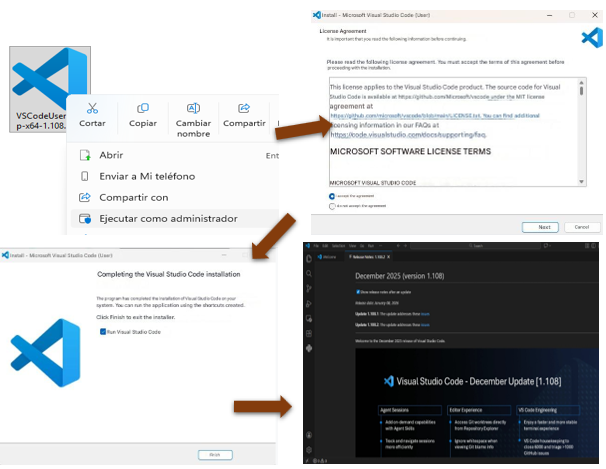606x469 pixels.
Task: Click the license text scrollbar thumb
Action: pyautogui.click(x=581, y=91)
